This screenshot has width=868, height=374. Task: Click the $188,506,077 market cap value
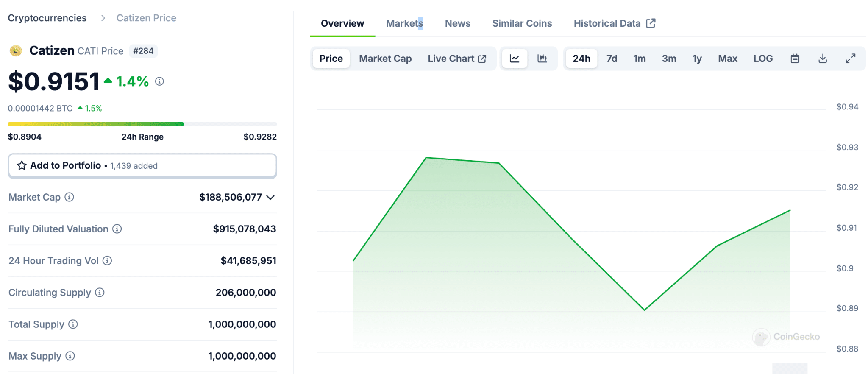pos(231,197)
